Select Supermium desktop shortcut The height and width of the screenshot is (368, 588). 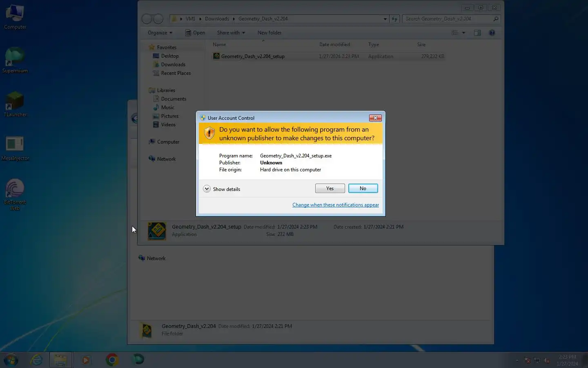(15, 61)
